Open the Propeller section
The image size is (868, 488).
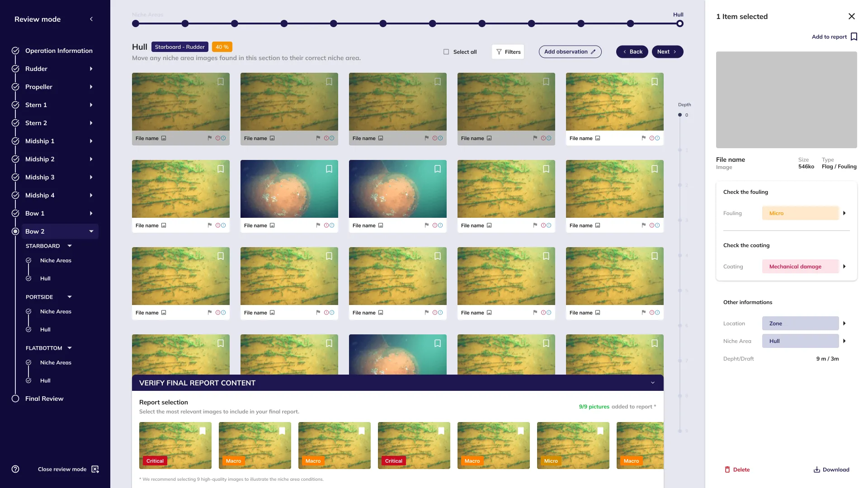39,87
